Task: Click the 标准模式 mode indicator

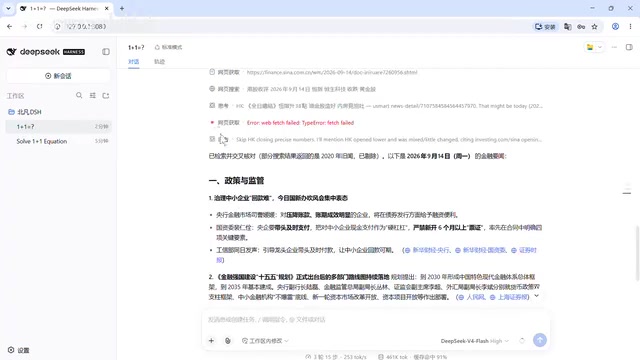Action: (168, 47)
